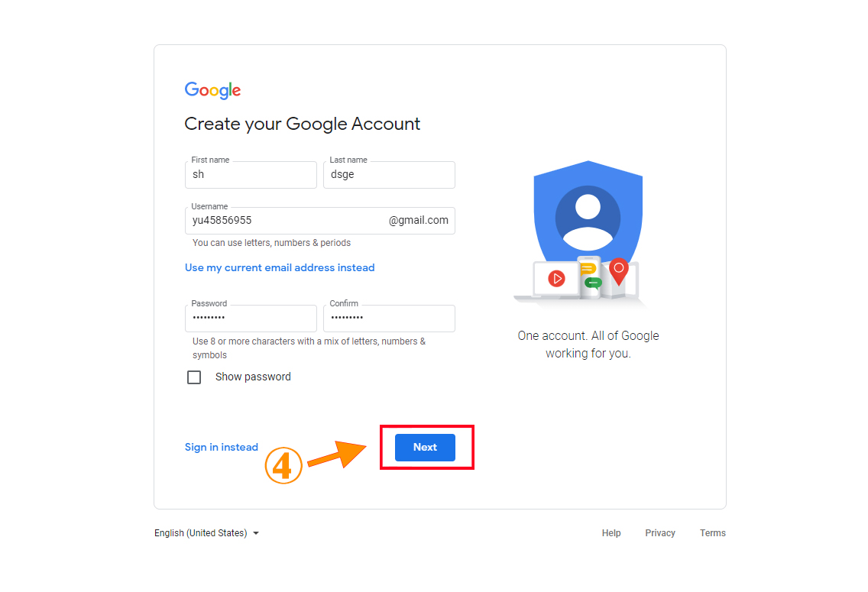Viewport: 868px width, 592px height.
Task: Open the Privacy page
Action: click(659, 532)
